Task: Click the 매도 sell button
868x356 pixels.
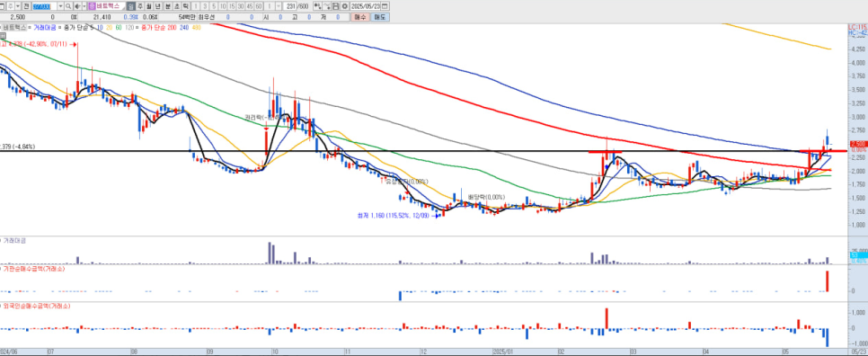Action: point(380,17)
